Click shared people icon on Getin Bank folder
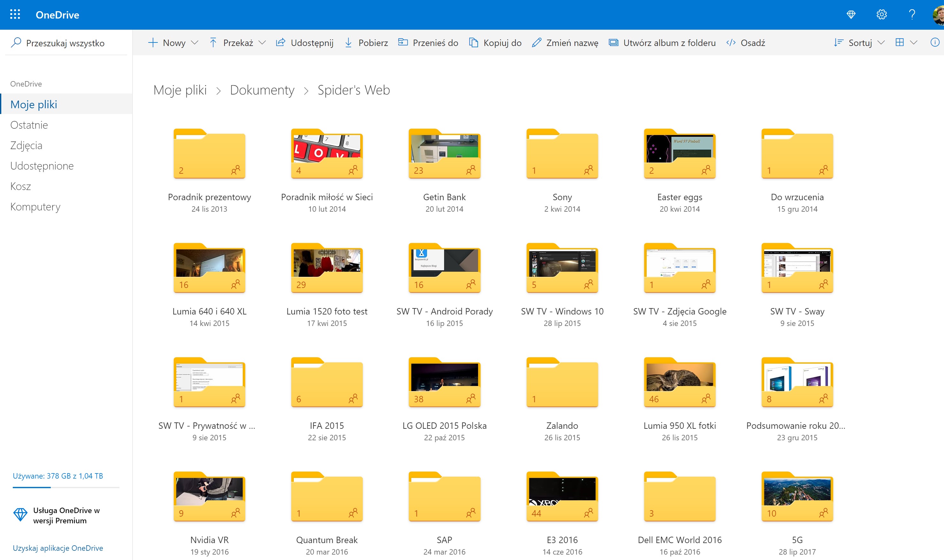 pyautogui.click(x=471, y=170)
